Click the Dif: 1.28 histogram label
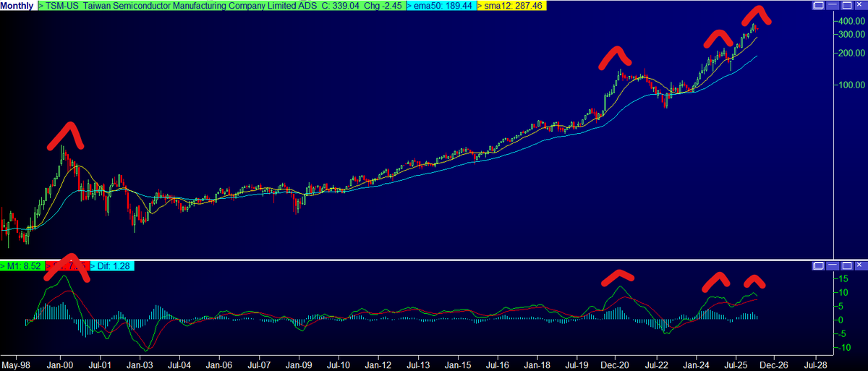 pos(112,267)
